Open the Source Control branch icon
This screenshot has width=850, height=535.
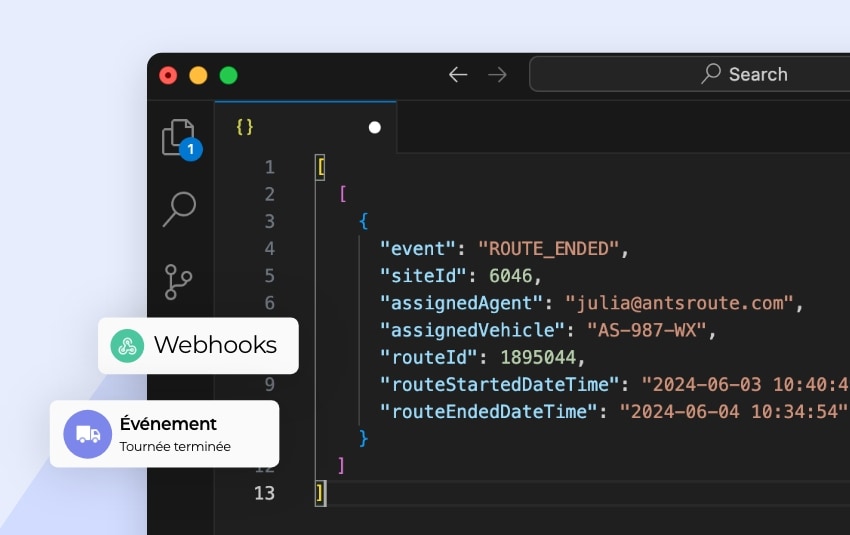(x=178, y=282)
